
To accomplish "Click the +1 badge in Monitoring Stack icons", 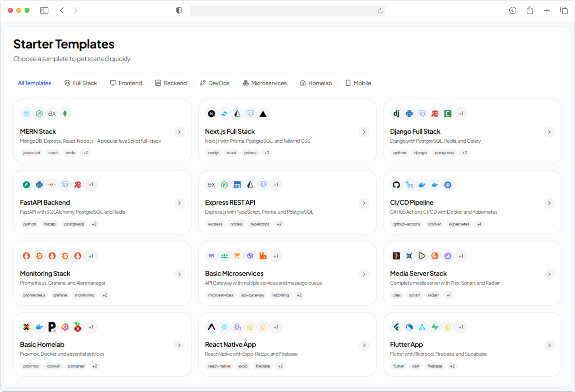I will pos(91,256).
